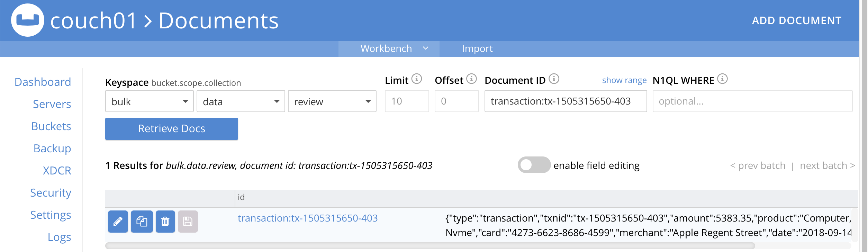The image size is (868, 252).
Task: Click the info icon beside N1QL WHERE
Action: (723, 79)
